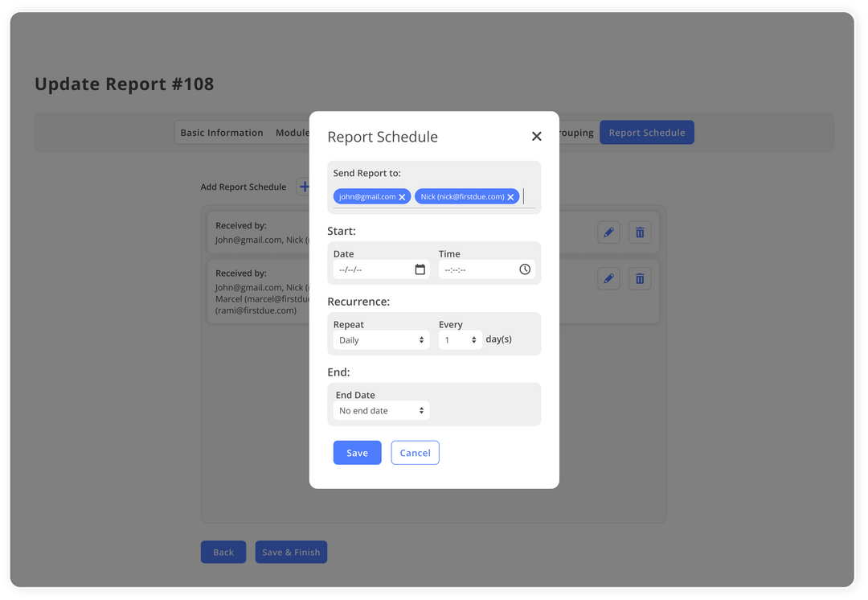Remove john@gmail.com recipient chip
This screenshot has height=600, width=868.
pos(402,195)
